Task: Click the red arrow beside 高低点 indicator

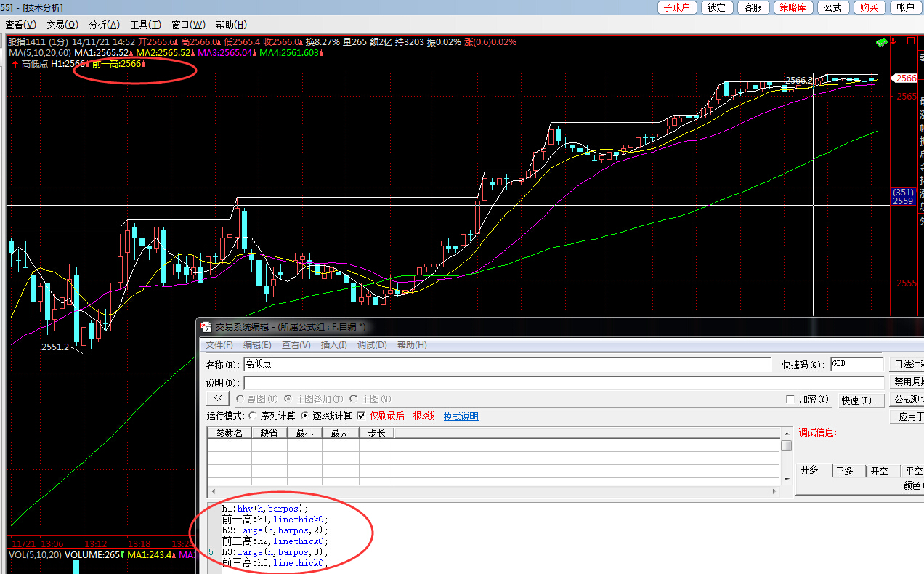Action: click(15, 64)
